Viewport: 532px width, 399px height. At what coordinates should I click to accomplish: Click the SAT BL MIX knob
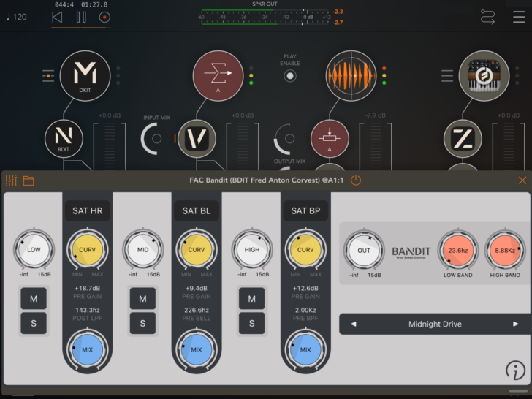pyautogui.click(x=197, y=349)
